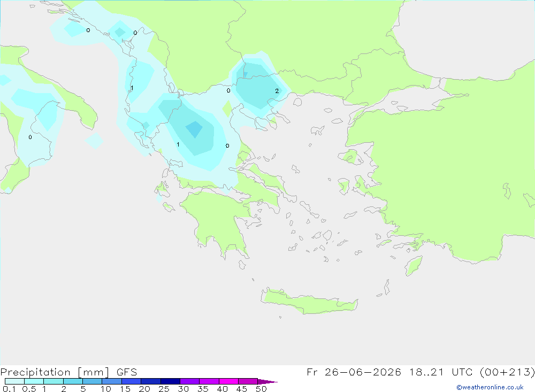The width and height of the screenshot is (535, 392).
Task: Click the '0' label over the northern Adriatic
Action: tap(88, 30)
